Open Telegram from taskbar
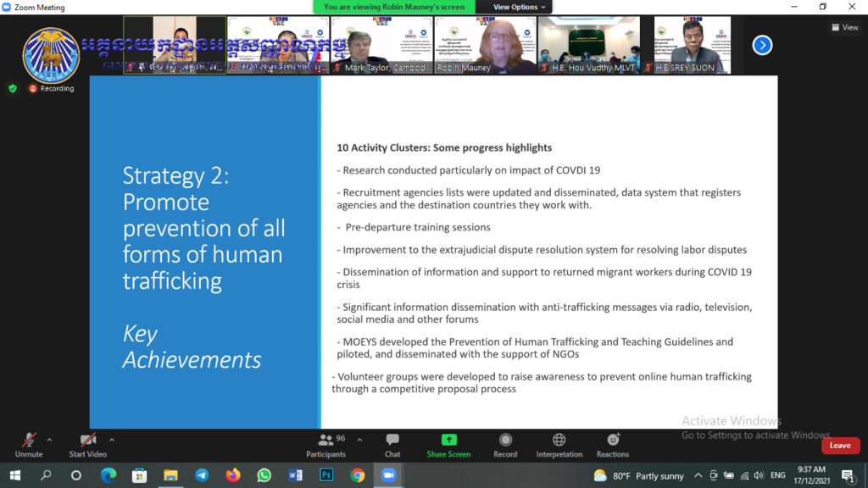The width and height of the screenshot is (868, 488). (202, 475)
